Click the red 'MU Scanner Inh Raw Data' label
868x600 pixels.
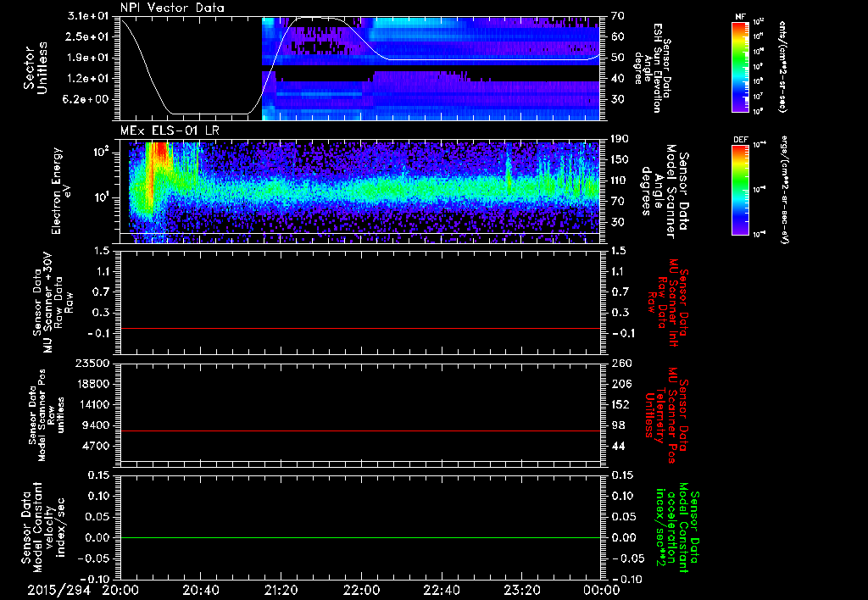pyautogui.click(x=668, y=303)
